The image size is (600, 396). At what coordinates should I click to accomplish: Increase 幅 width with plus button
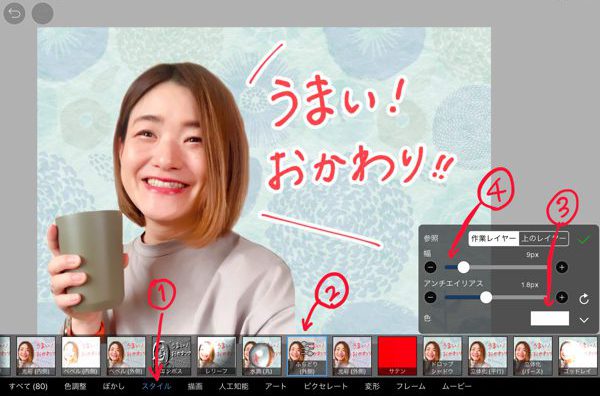tap(562, 267)
